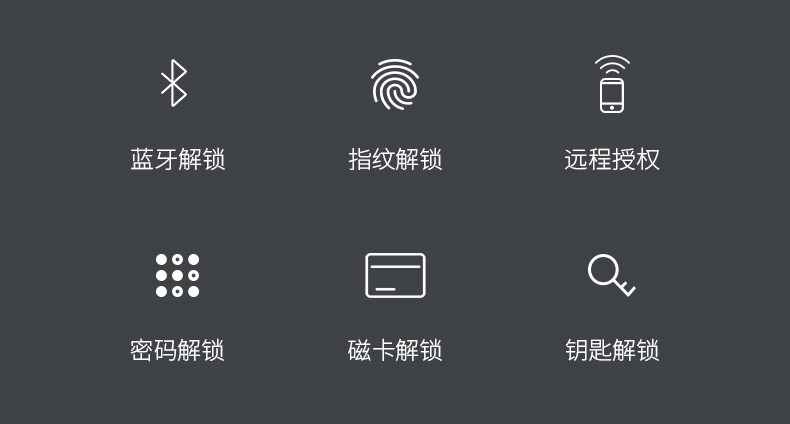Click the key unlock icon

[612, 275]
